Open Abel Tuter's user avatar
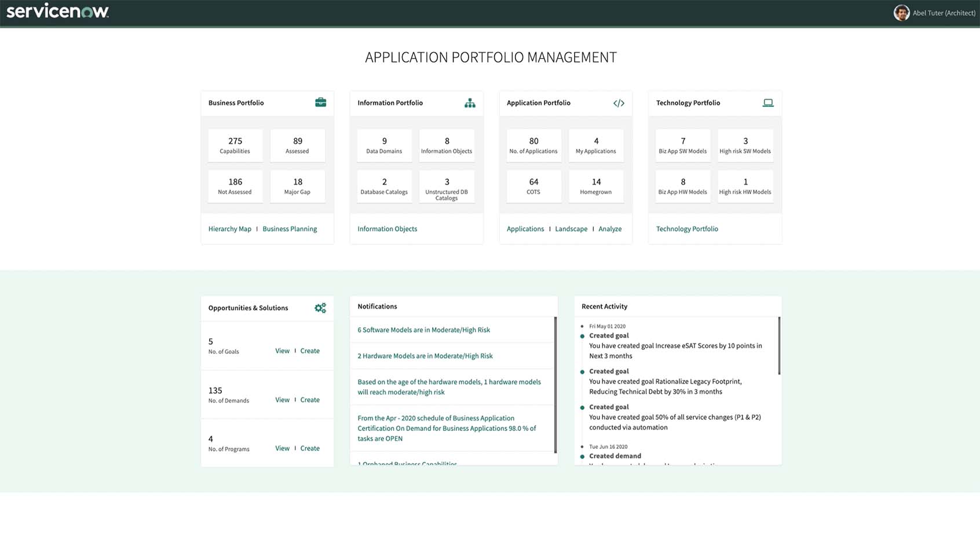980x545 pixels. point(901,13)
